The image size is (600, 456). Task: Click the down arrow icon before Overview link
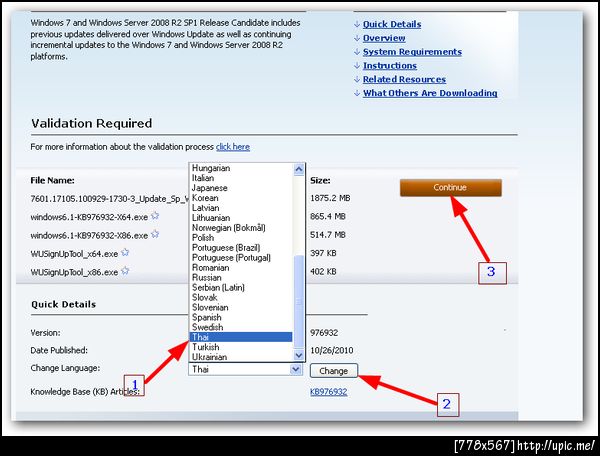point(357,38)
